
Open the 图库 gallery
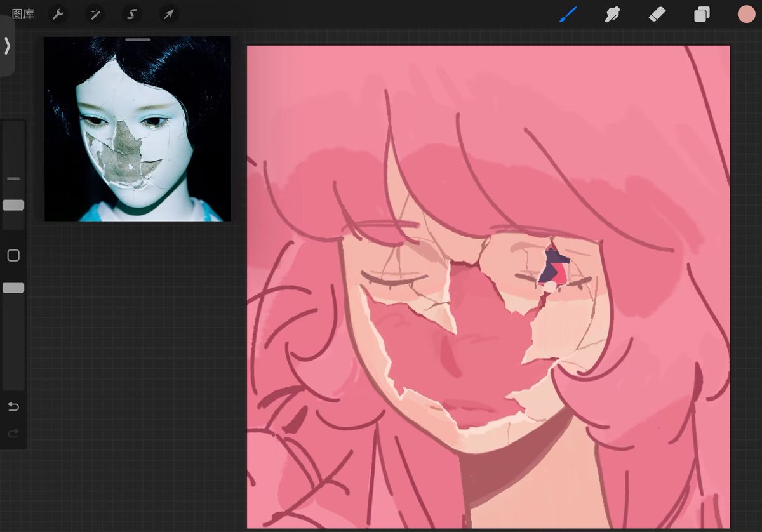click(x=23, y=14)
